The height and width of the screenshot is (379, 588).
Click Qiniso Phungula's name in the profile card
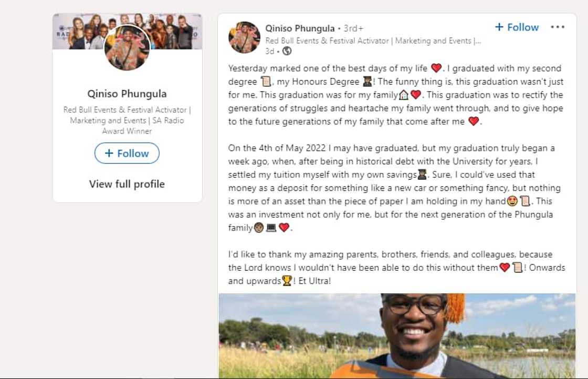tap(127, 94)
